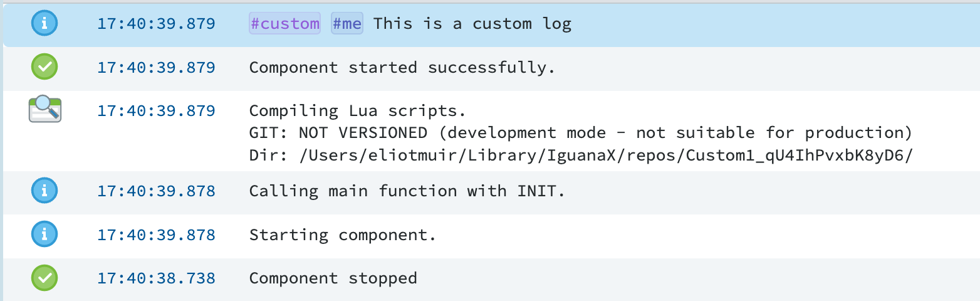Click info icon next to Calling main function
Viewport: 980px width, 301px height.
pos(44,191)
